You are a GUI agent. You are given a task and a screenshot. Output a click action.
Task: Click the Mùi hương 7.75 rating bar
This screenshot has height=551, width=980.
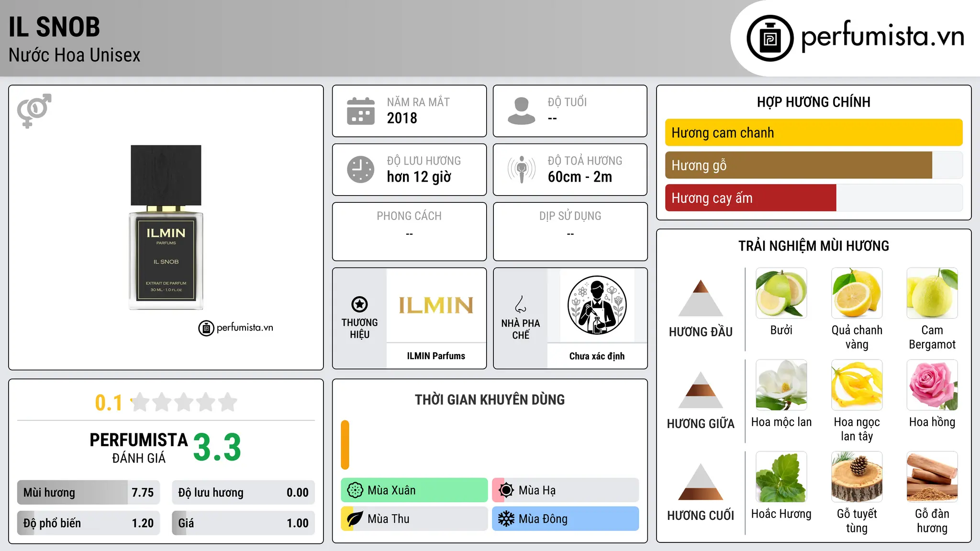[89, 492]
